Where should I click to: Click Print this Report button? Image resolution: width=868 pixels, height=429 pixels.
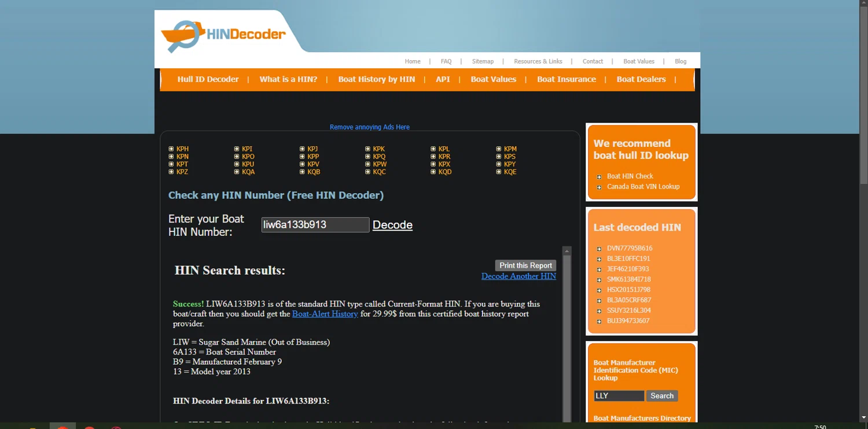(x=525, y=265)
